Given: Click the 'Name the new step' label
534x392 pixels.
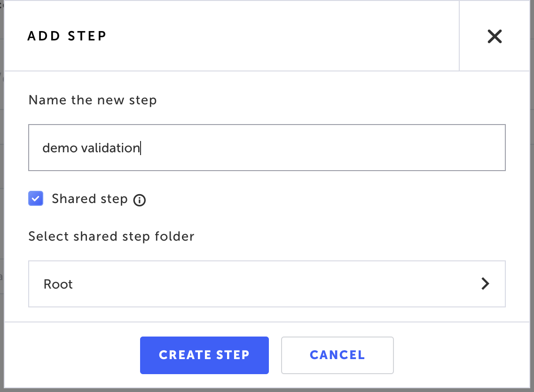Looking at the screenshot, I should pos(93,100).
